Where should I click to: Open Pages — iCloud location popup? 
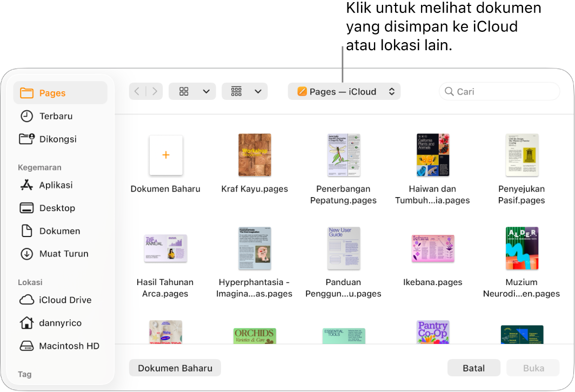pyautogui.click(x=344, y=91)
